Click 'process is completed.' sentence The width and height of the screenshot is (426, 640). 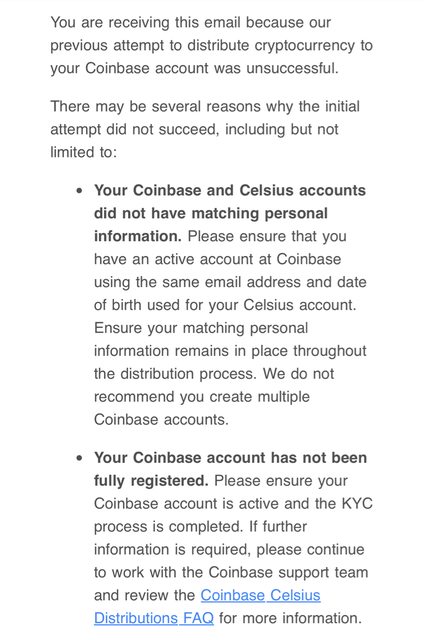(x=169, y=527)
